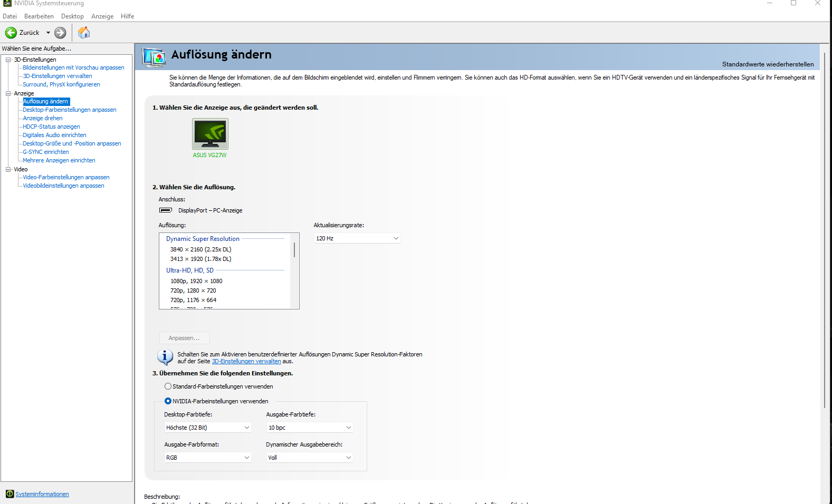Select the ASUS VG27W monitor thumbnail
Viewport: 832px width, 504px height.
click(210, 134)
